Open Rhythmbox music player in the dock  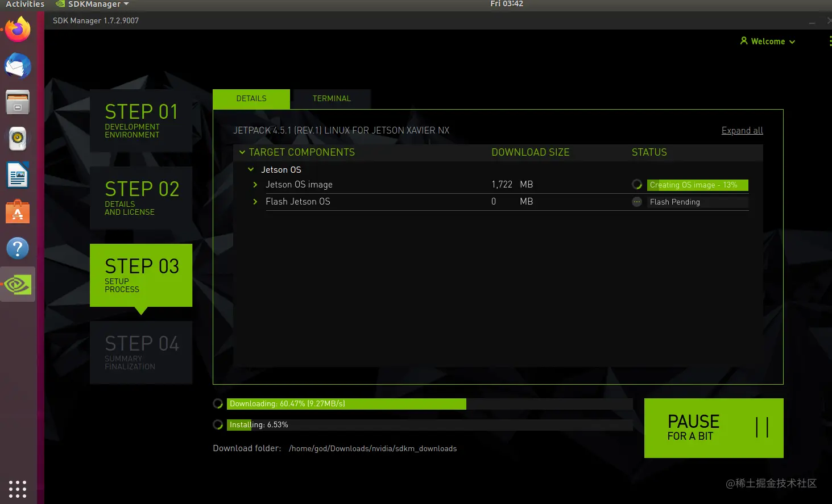tap(18, 139)
